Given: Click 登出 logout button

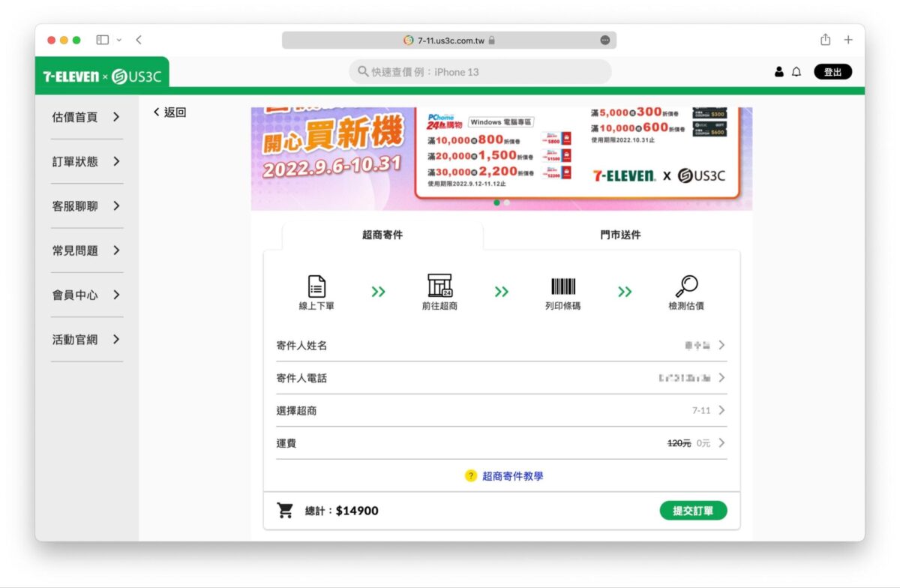Looking at the screenshot, I should [833, 72].
